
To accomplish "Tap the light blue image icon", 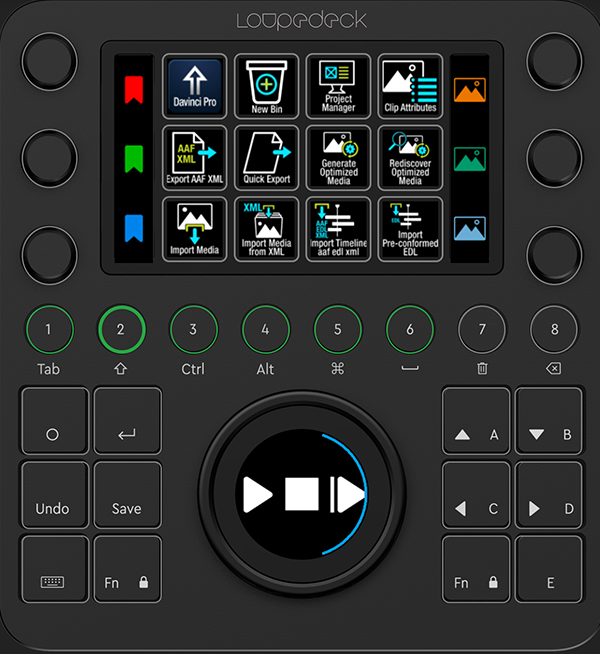I will (469, 229).
